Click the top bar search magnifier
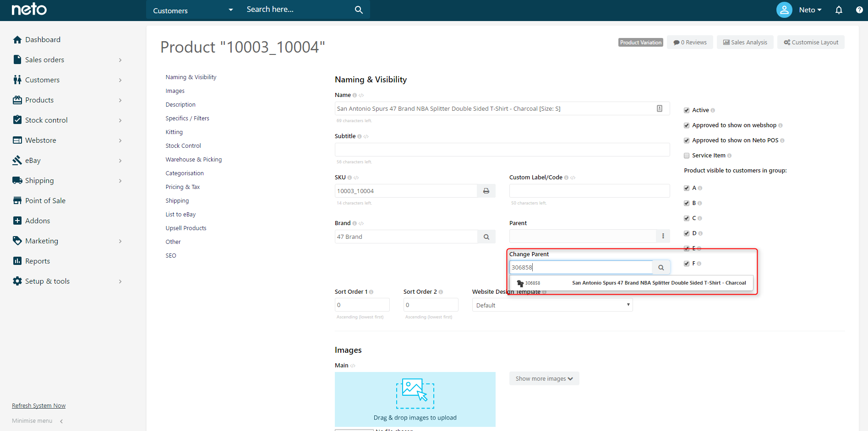Viewport: 868px width, 431px height. pyautogui.click(x=359, y=10)
